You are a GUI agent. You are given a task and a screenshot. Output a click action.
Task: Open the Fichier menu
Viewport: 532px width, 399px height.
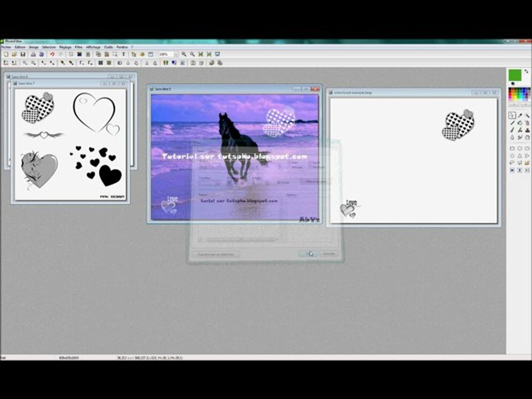point(6,47)
